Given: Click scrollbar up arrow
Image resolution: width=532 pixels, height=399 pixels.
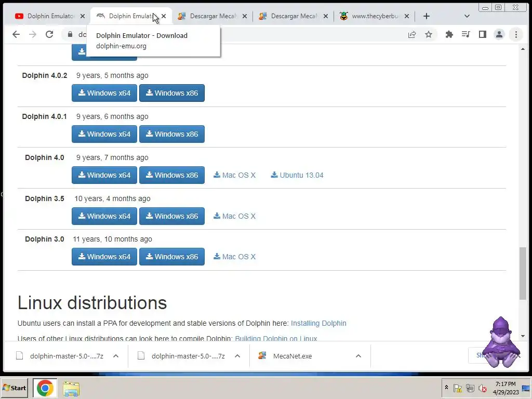Looking at the screenshot, I should [523, 49].
